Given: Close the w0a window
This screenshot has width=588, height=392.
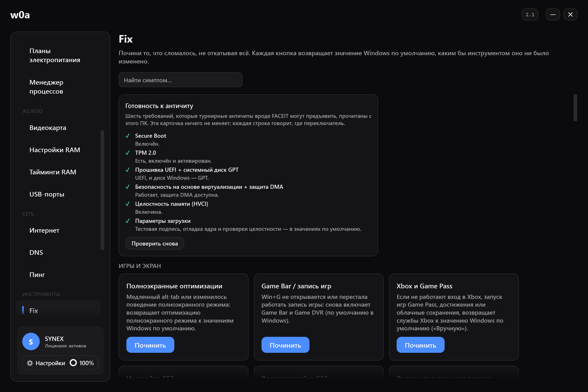Looking at the screenshot, I should 570,14.
